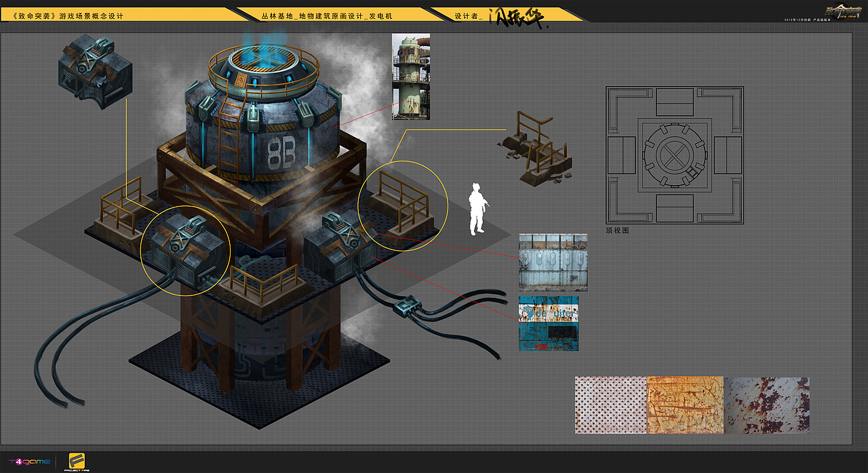Select the white soldier silhouette scale figure

(x=478, y=209)
